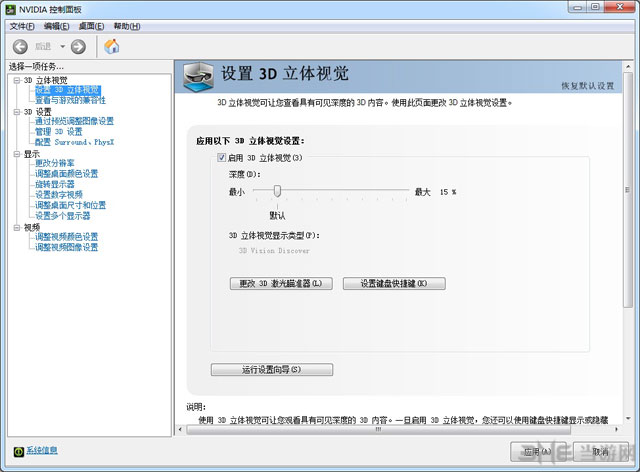This screenshot has width=640, height=472.
Task: Select 设置 3D 立体视觉 in the tree
Action: [68, 90]
